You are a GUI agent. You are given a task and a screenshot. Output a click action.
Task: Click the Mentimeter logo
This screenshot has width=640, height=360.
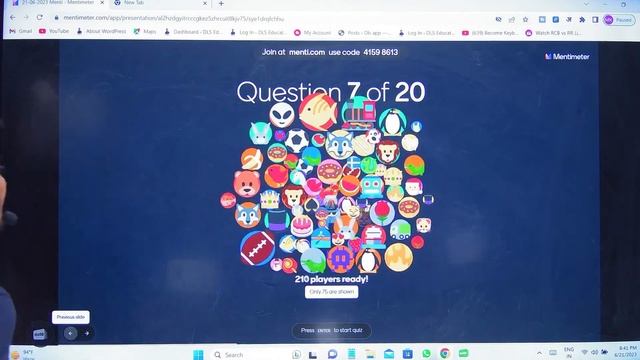(x=567, y=57)
